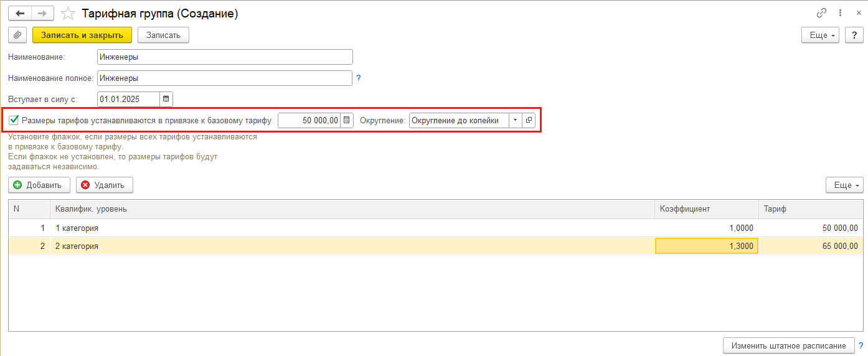
Task: Open the top Еще menu
Action: tap(820, 35)
